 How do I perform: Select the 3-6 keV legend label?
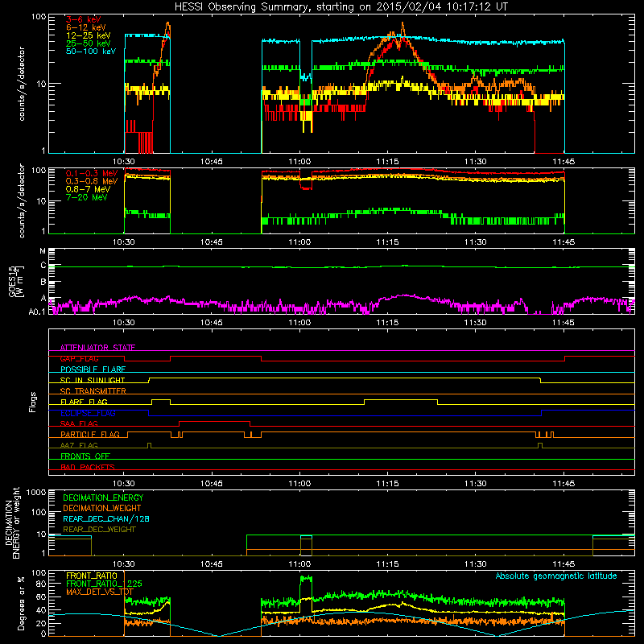point(83,19)
